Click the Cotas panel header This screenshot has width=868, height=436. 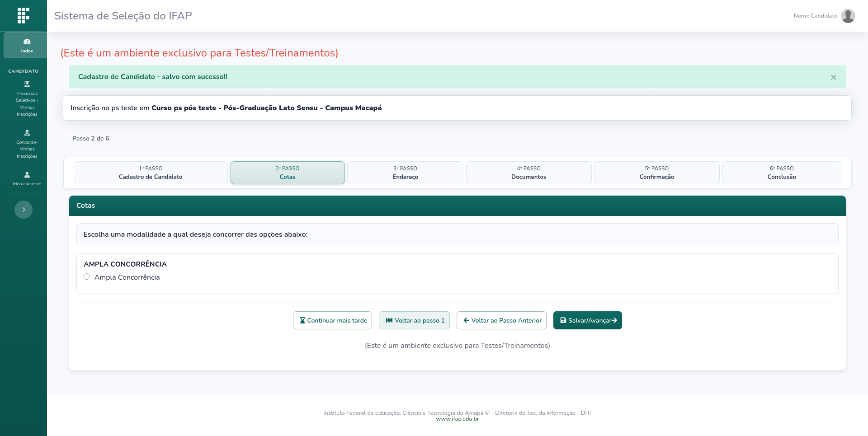pyautogui.click(x=457, y=206)
